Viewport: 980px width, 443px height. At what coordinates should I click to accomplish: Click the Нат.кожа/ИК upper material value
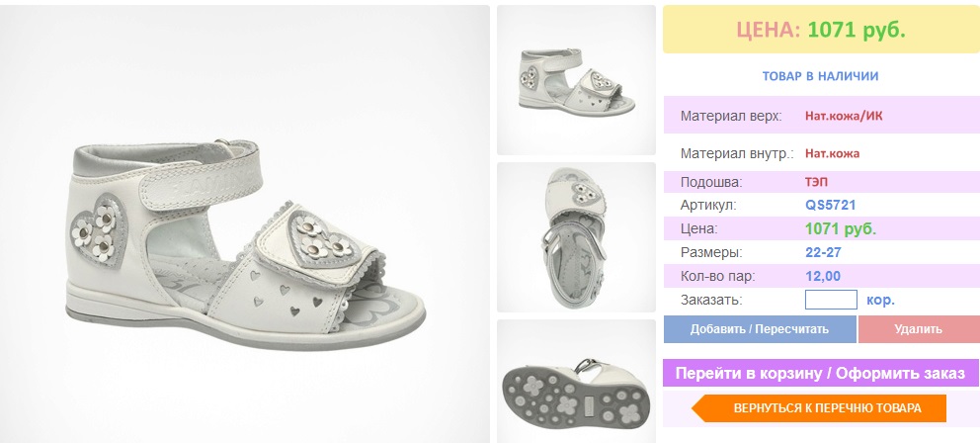[844, 116]
